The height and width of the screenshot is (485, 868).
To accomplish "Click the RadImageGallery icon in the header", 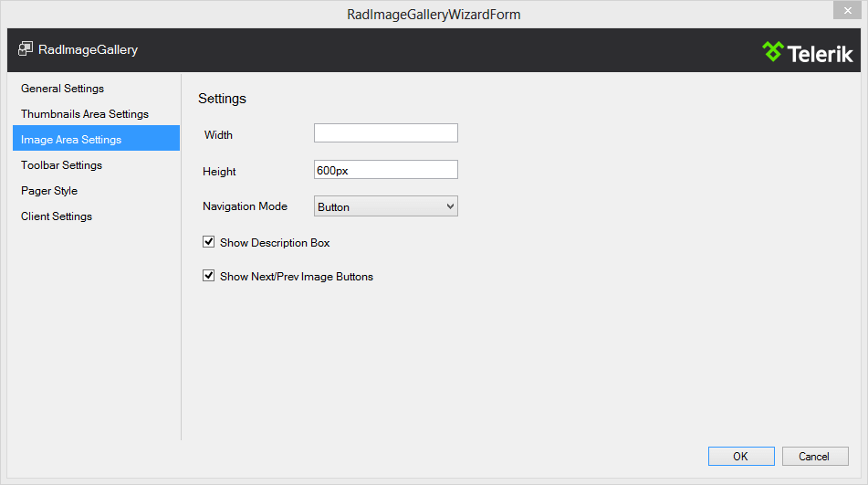I will 26,49.
